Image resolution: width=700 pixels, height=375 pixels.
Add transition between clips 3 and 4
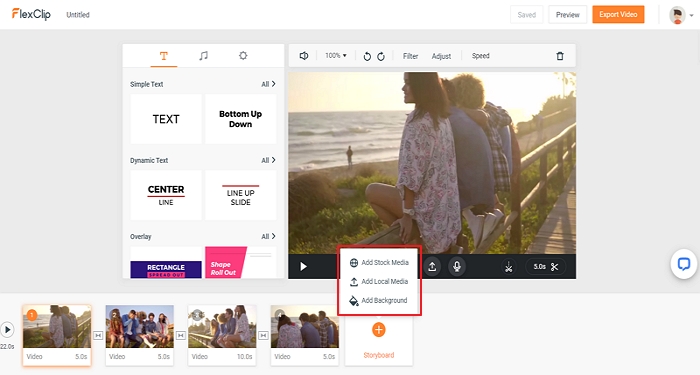pos(263,335)
